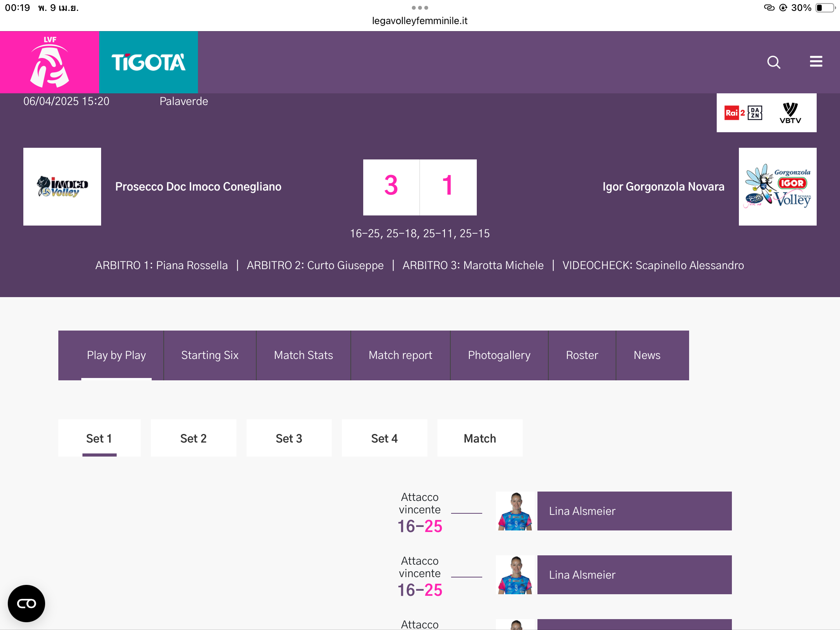Click the second Attacco vincente 16-25 label
840x630 pixels.
tap(420, 576)
